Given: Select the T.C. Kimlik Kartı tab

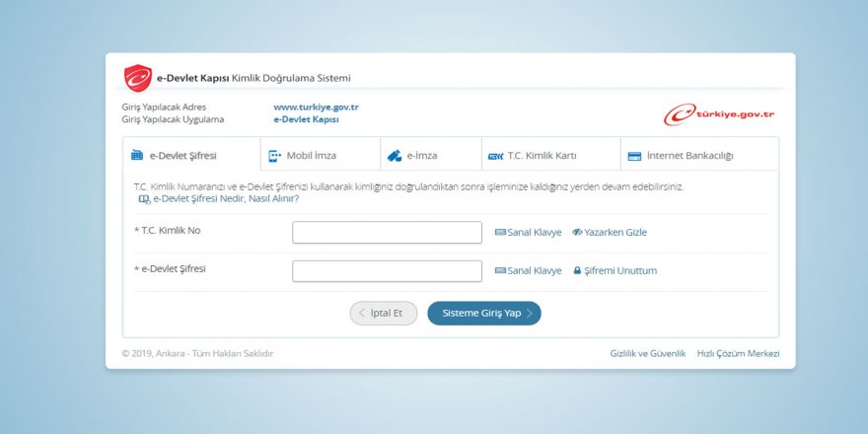Looking at the screenshot, I should point(550,154).
